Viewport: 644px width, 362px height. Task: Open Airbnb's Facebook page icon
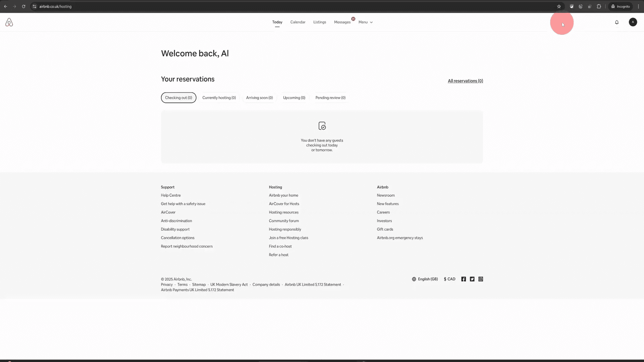pyautogui.click(x=463, y=279)
